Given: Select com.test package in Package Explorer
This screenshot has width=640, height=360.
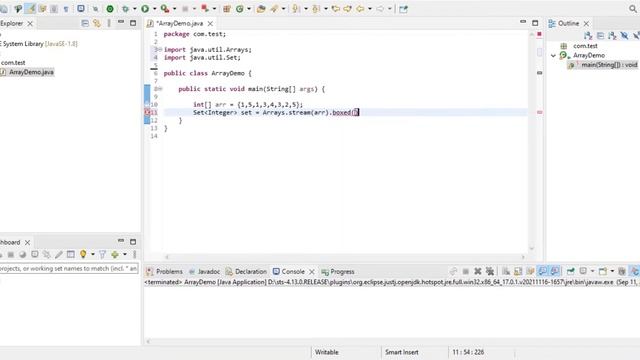Looking at the screenshot, I should click(13, 62).
